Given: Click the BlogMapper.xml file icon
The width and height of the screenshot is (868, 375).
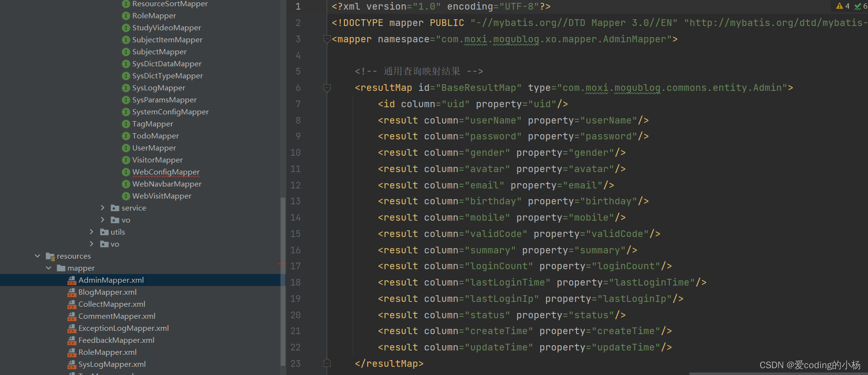Looking at the screenshot, I should point(72,292).
